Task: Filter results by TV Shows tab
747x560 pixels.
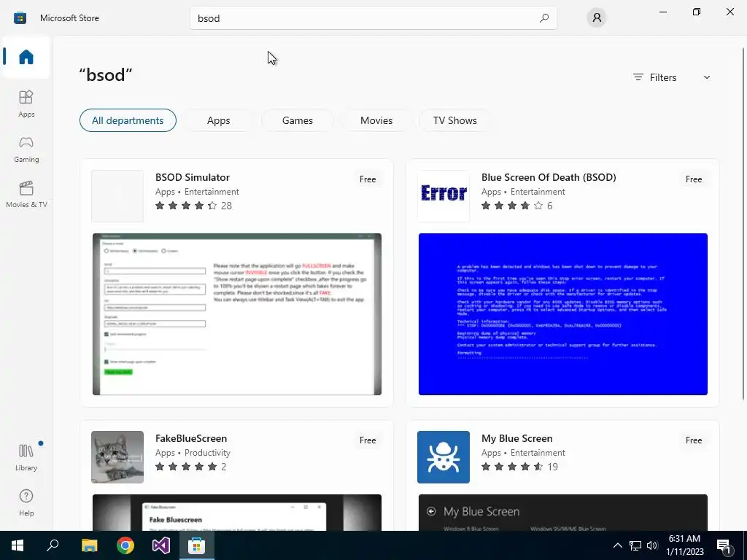Action: pos(455,120)
